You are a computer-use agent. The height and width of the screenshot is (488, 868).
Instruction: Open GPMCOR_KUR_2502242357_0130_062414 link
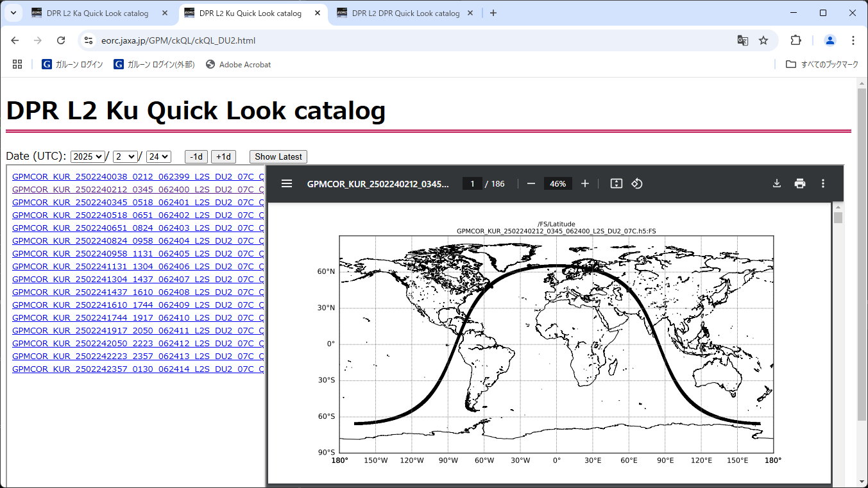click(x=138, y=369)
